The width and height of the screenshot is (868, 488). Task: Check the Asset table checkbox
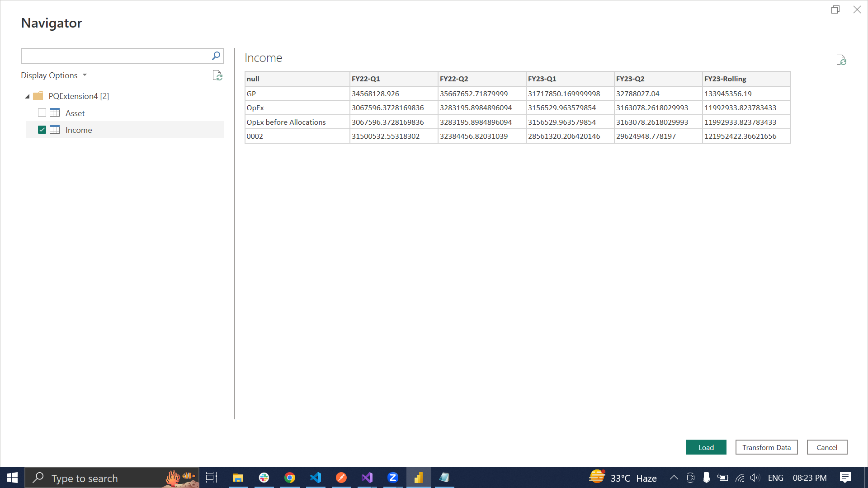pos(42,113)
